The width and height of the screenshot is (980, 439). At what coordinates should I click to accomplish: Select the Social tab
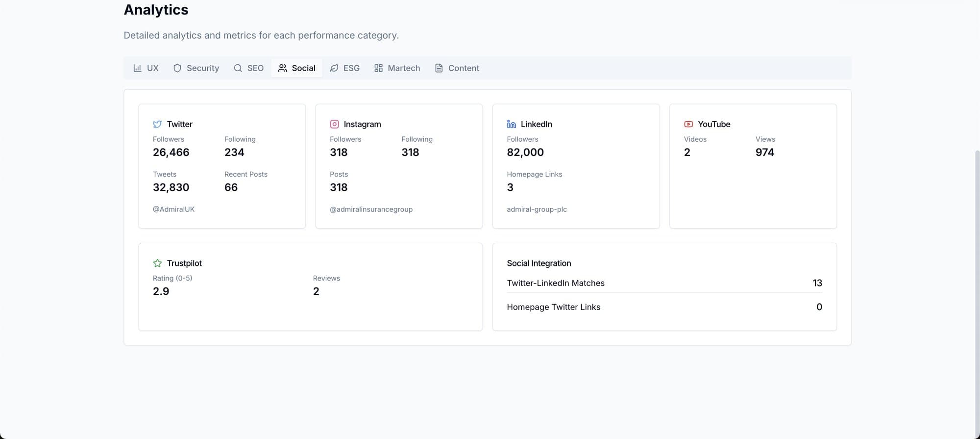297,68
